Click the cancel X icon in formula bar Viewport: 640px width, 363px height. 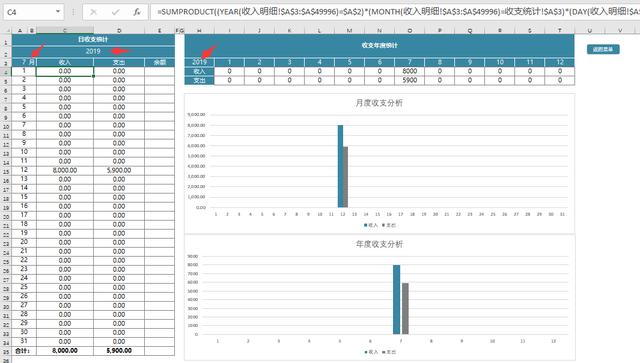coord(93,12)
